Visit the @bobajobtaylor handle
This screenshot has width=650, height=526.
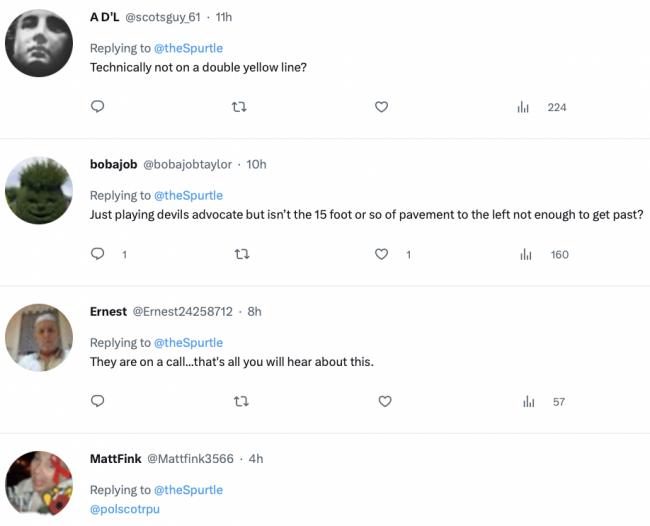pyautogui.click(x=187, y=164)
